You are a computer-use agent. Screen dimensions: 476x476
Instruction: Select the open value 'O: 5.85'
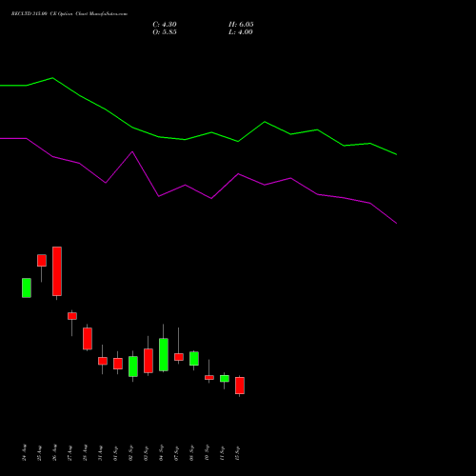tap(165, 32)
